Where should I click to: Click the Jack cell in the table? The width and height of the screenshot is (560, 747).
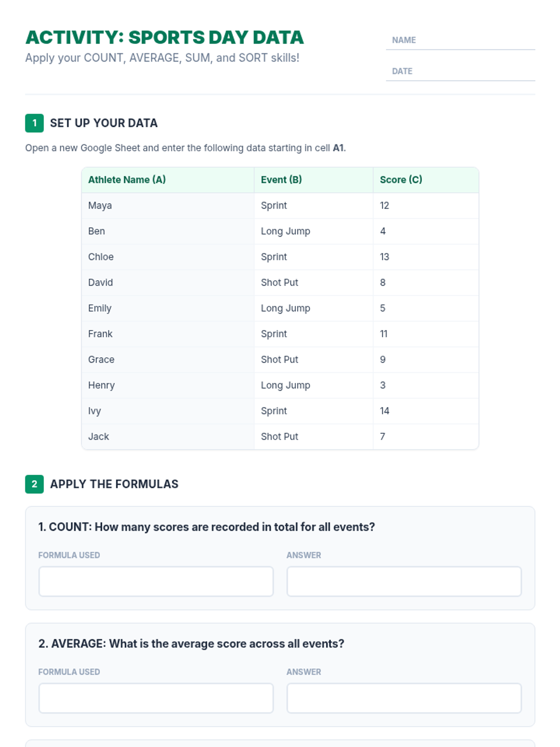[98, 437]
